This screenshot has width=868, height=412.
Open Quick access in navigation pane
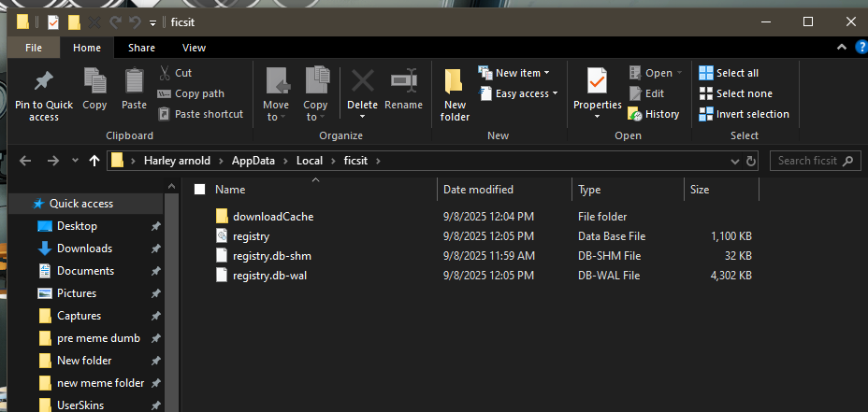coord(80,204)
